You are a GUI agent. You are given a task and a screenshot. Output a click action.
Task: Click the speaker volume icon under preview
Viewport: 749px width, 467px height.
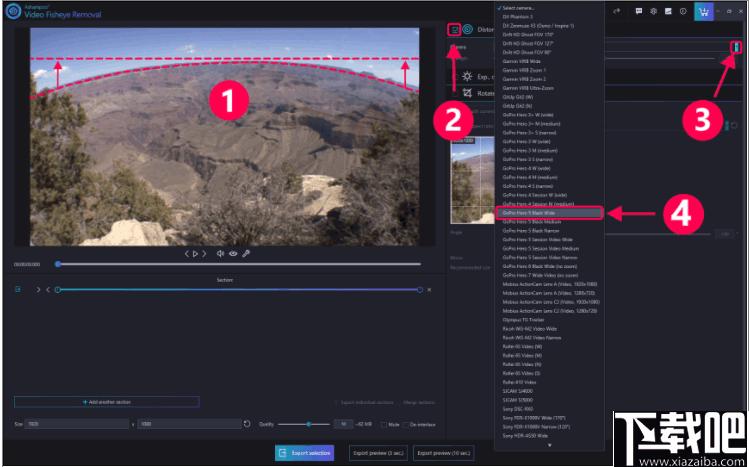point(220,254)
